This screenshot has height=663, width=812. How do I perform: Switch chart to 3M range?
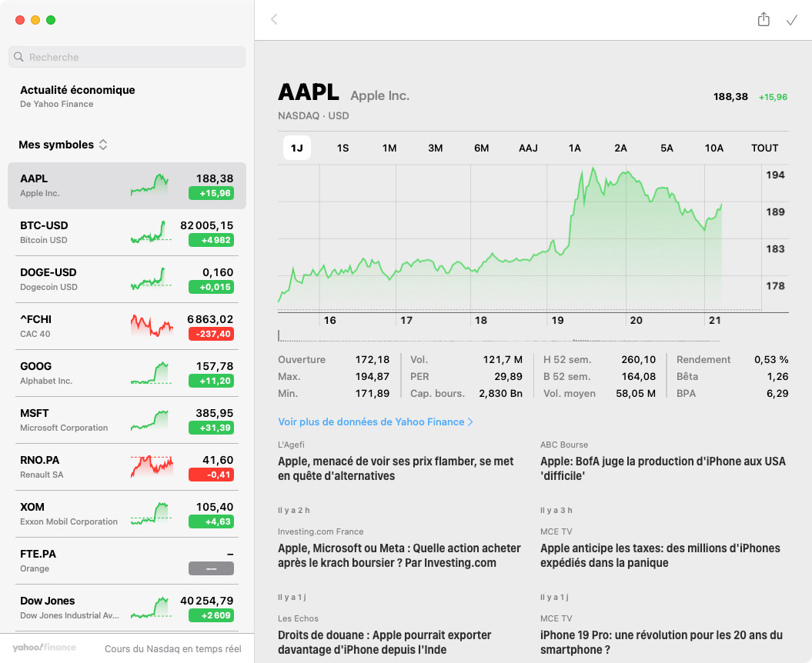436,148
